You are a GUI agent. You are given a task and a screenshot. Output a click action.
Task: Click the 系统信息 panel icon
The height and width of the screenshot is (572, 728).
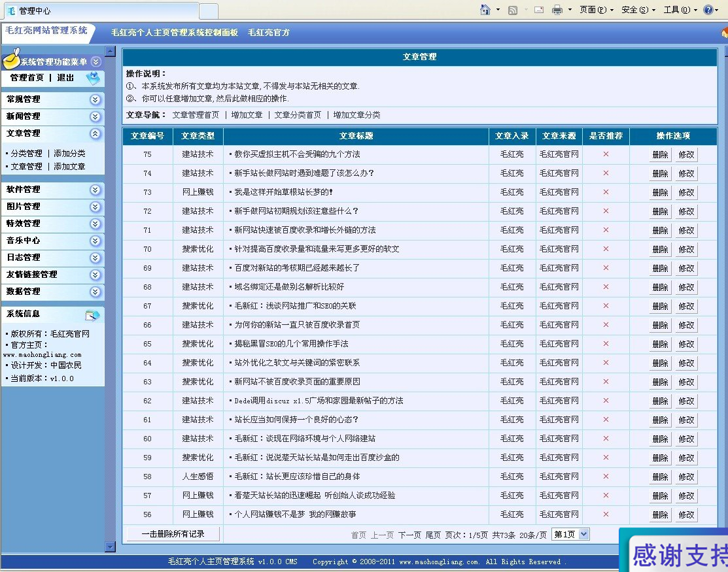point(92,315)
